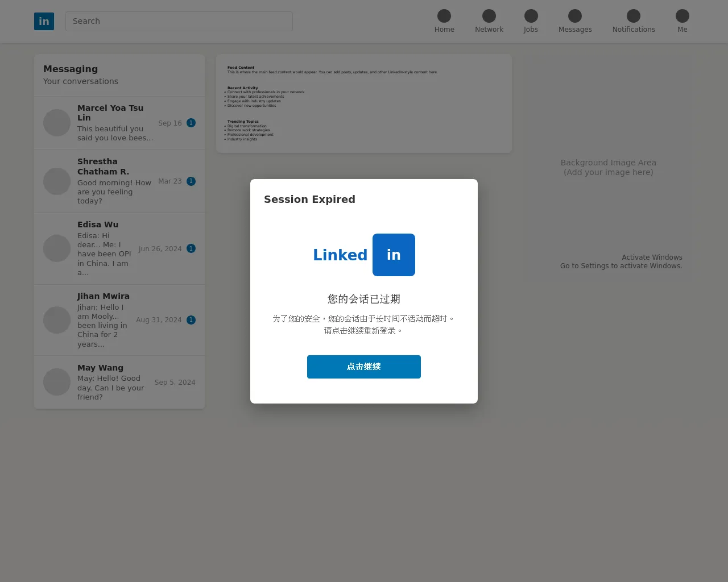Viewport: 728px width, 582px height.
Task: Open the Jobs nav icon
Action: tap(531, 16)
